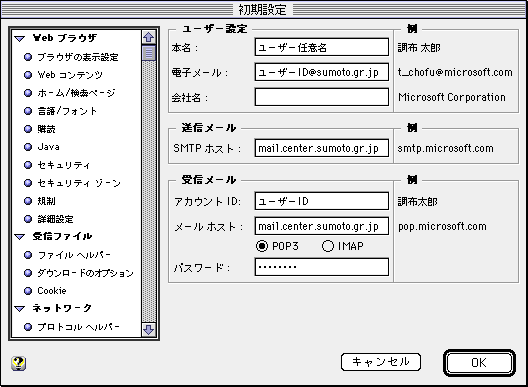The image size is (528, 387).
Task: Click the example text Microsoft Corporation
Action: (452, 97)
